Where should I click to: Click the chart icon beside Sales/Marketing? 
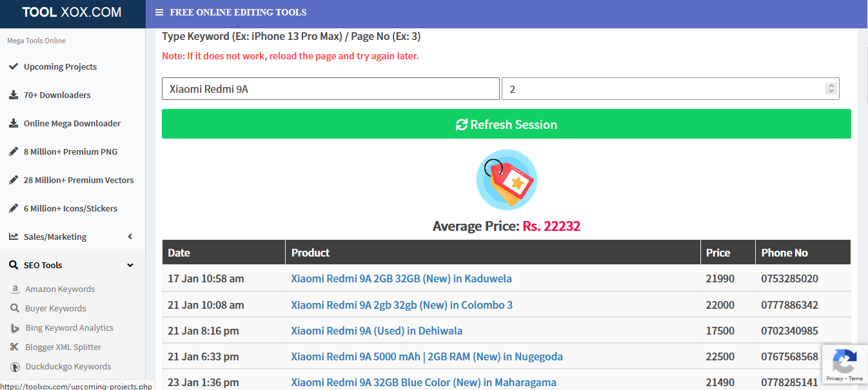pyautogui.click(x=14, y=237)
